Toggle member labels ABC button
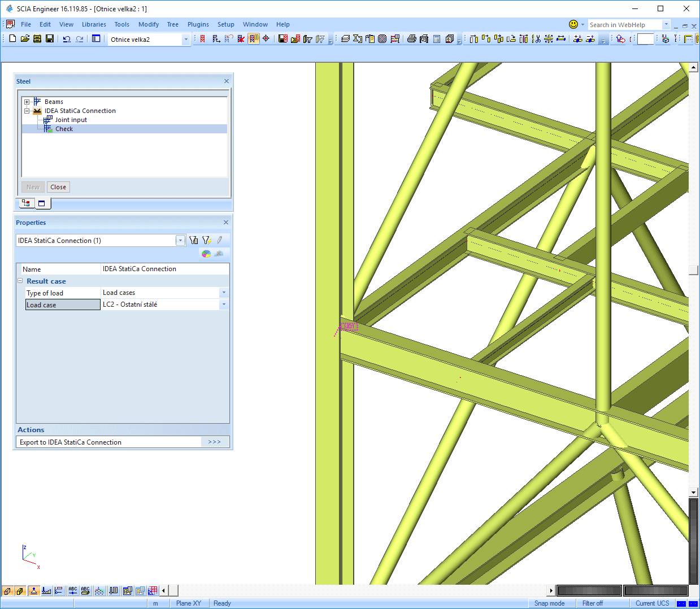Screen dimensions: 700x609 click(x=85, y=591)
